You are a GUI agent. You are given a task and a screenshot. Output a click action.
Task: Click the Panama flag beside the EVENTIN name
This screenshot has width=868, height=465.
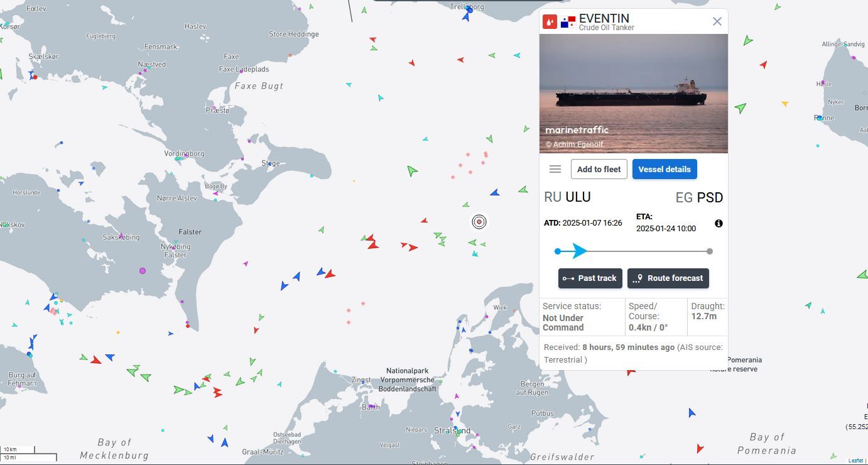[x=567, y=21]
